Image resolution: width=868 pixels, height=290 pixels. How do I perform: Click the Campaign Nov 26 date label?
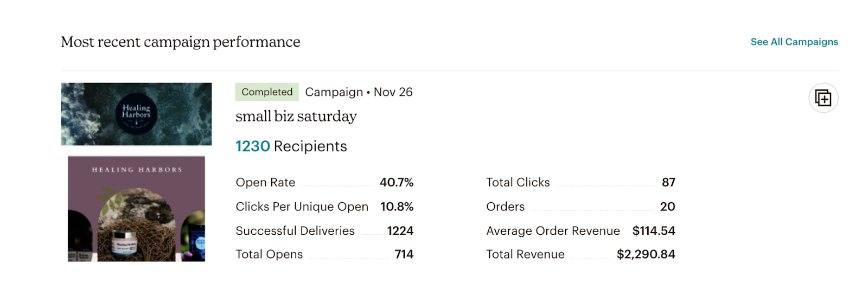(x=359, y=92)
